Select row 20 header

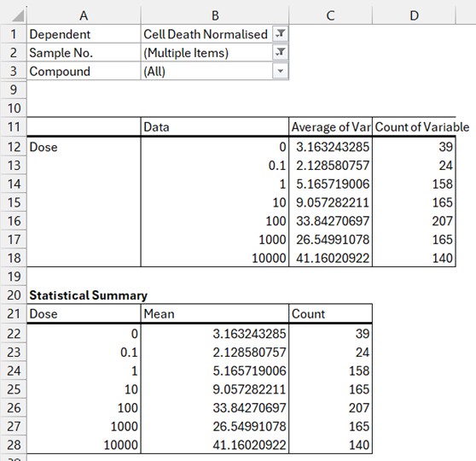click(14, 295)
